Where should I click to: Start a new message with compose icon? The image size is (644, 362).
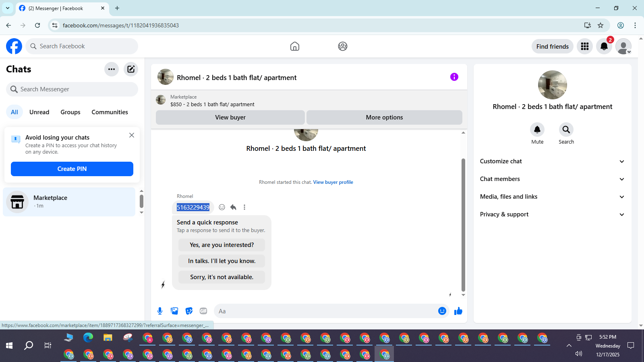coord(131,69)
